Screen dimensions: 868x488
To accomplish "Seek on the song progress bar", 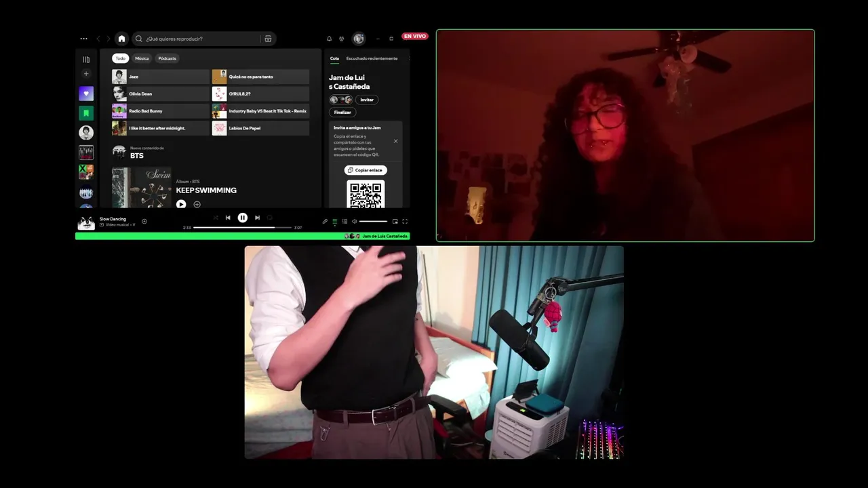I will [x=243, y=227].
